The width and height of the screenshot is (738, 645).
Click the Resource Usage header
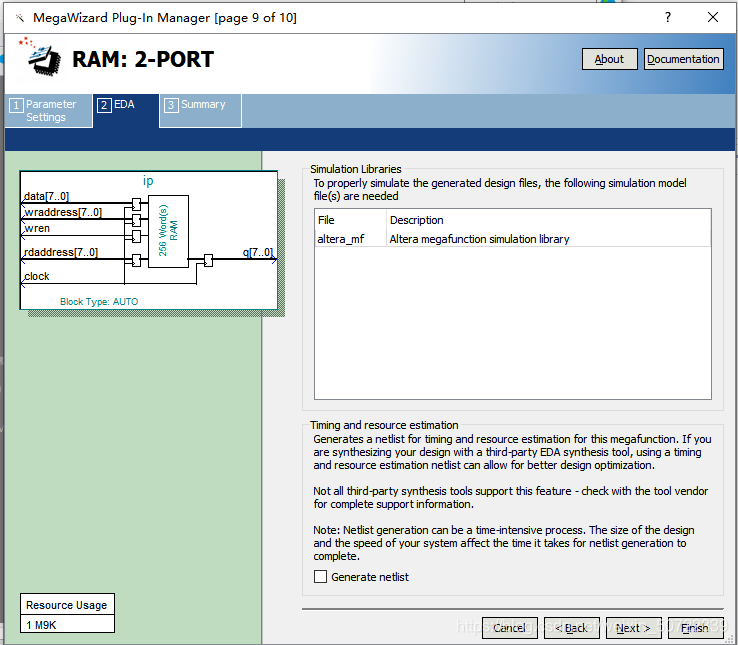click(67, 605)
